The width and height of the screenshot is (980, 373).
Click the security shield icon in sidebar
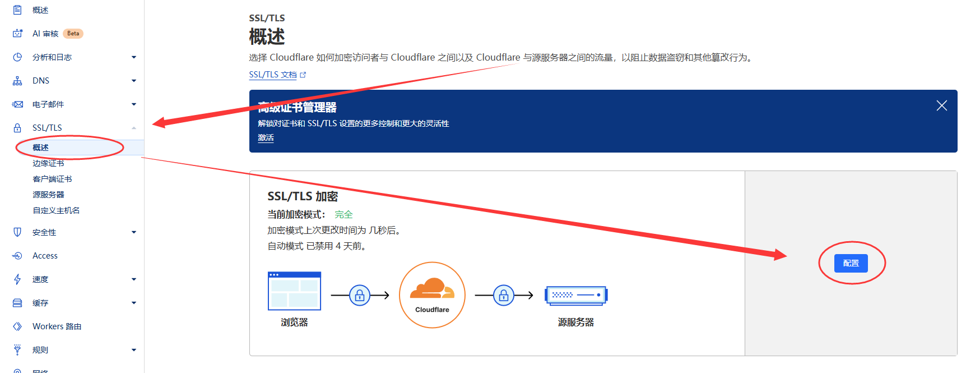17,232
